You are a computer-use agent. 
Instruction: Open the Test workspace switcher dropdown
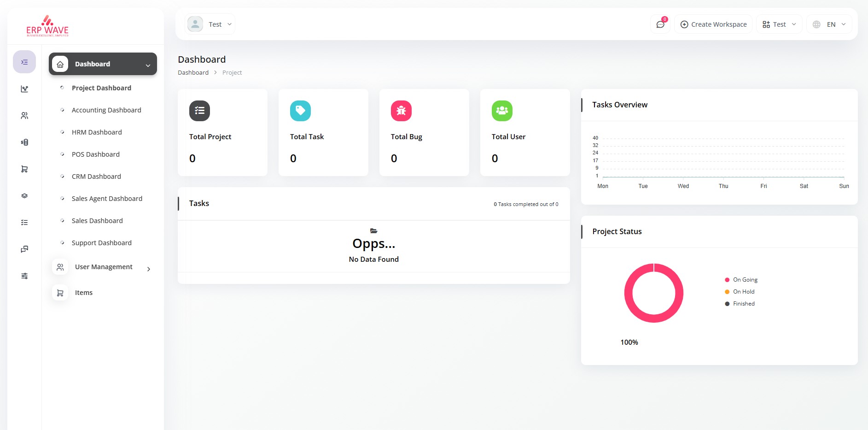click(x=779, y=24)
